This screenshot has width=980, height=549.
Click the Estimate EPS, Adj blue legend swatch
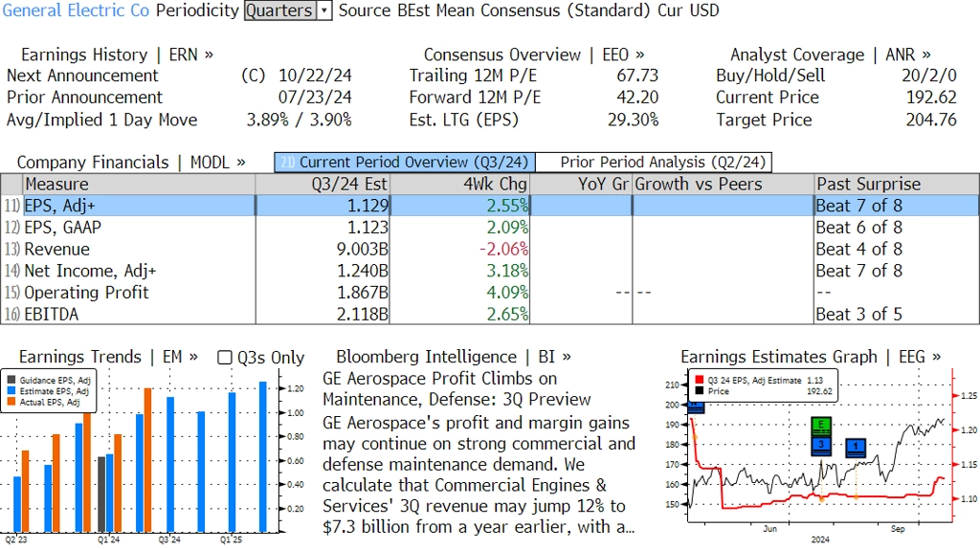(x=11, y=391)
